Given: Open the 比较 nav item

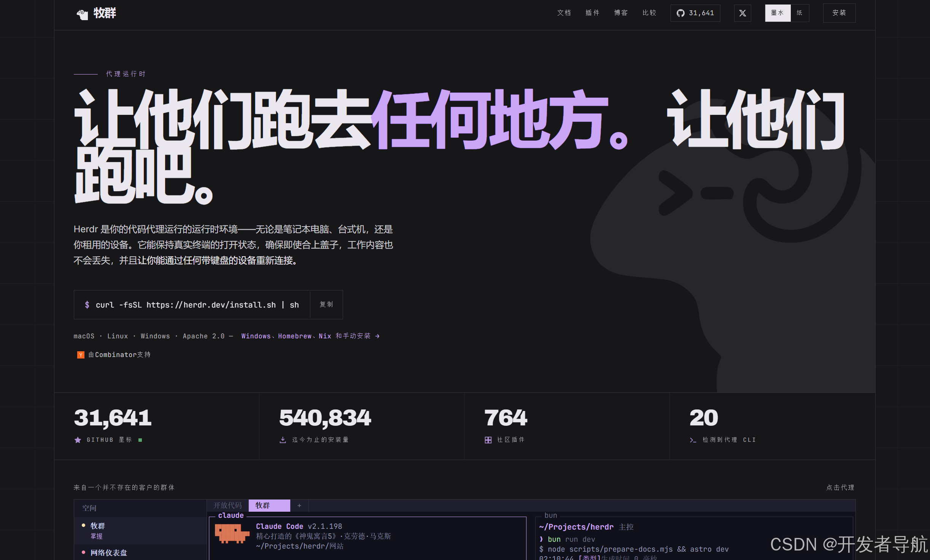Looking at the screenshot, I should coord(649,13).
